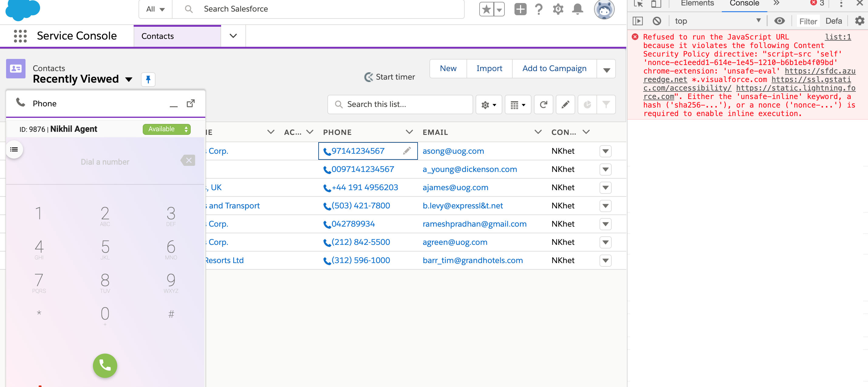868x387 pixels.
Task: Refresh the contacts list
Action: tap(543, 104)
